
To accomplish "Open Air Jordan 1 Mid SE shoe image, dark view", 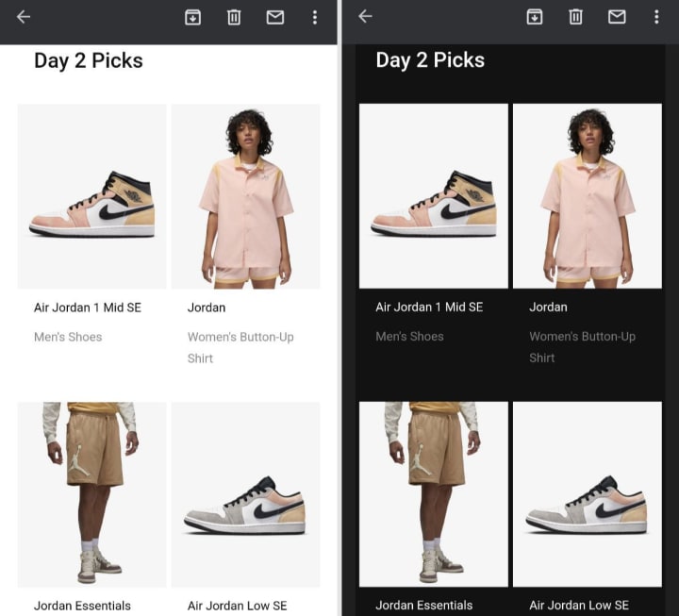I will [434, 196].
